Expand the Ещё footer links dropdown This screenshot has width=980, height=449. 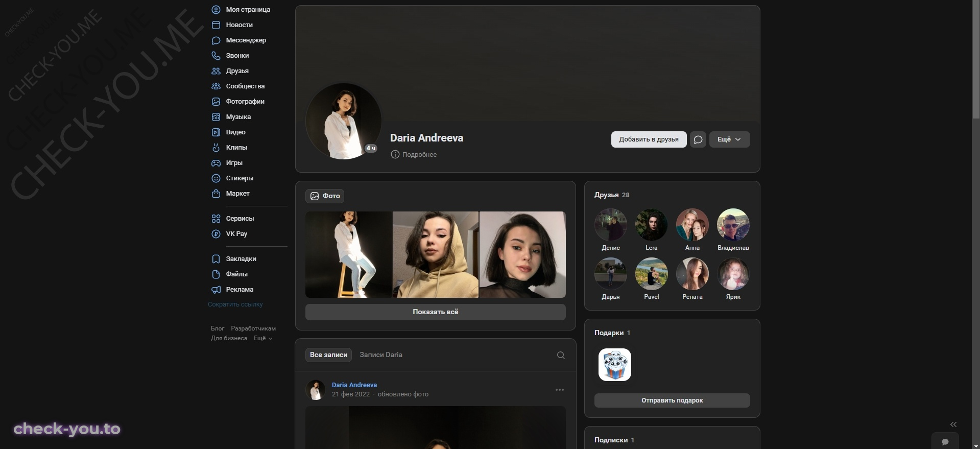263,338
